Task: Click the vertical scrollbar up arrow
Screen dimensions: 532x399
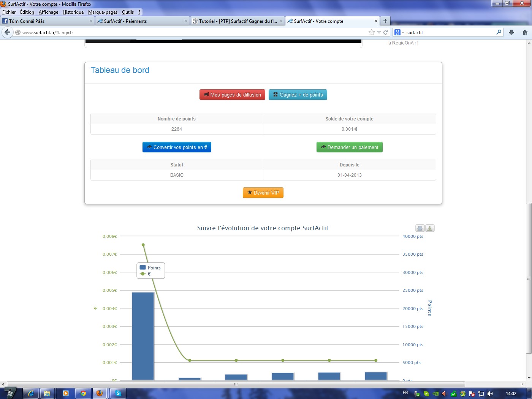Action: point(529,43)
